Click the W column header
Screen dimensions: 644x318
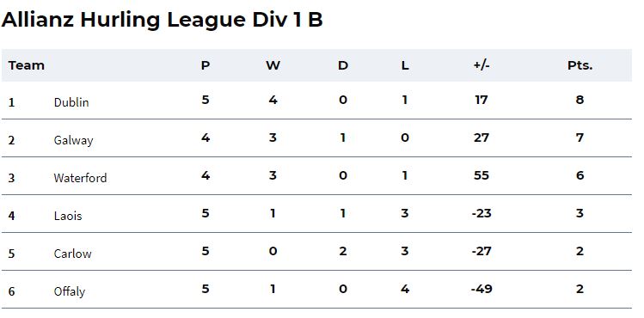[273, 65]
